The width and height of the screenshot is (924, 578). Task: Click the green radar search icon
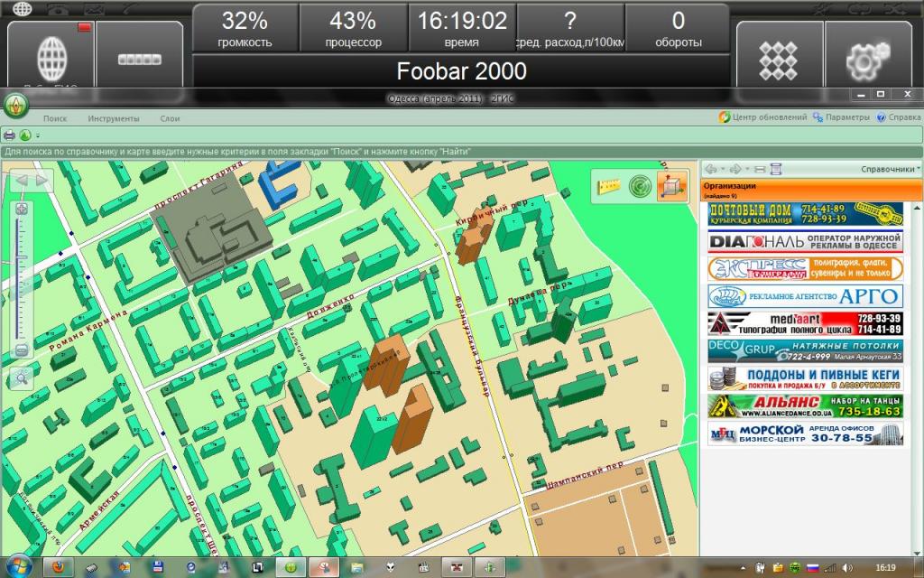coord(639,186)
